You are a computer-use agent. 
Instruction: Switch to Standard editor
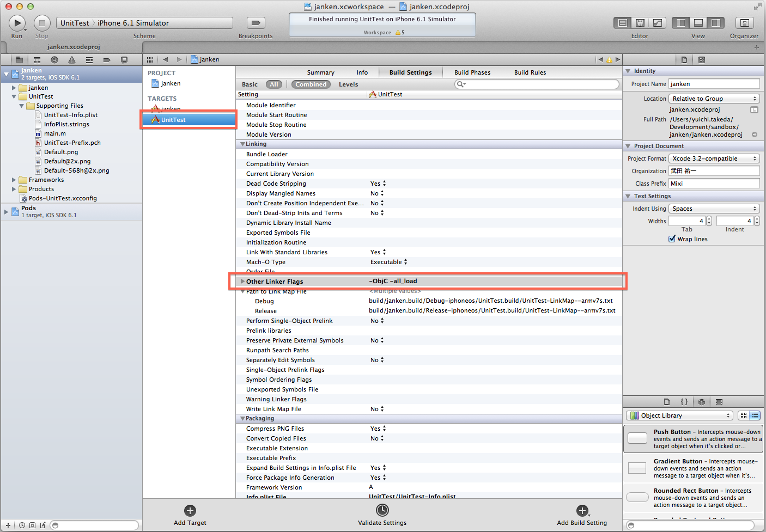pos(623,23)
